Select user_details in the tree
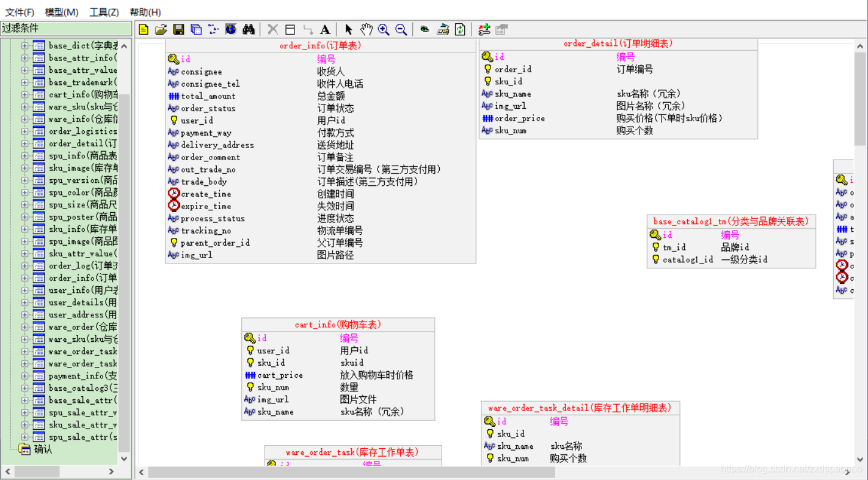868x480 pixels. click(x=82, y=302)
